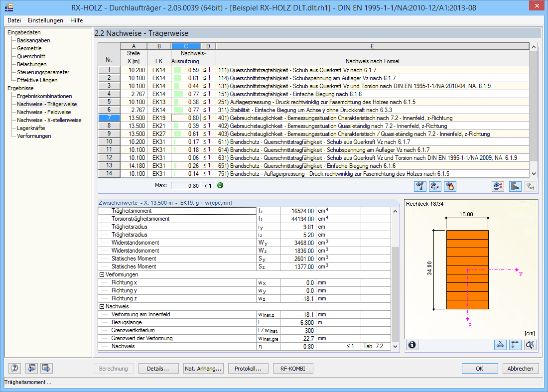Select Geometrie in the tree

click(x=29, y=48)
